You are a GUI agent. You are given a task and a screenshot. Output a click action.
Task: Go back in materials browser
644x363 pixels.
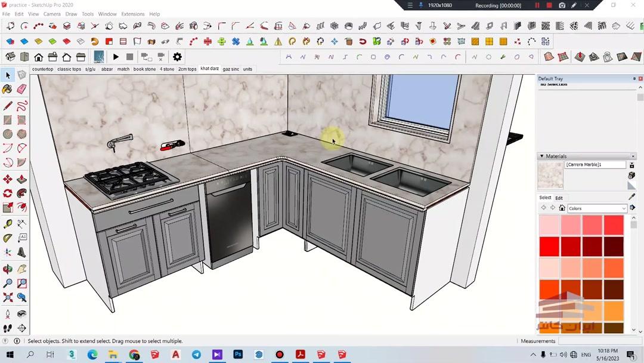[x=544, y=208]
